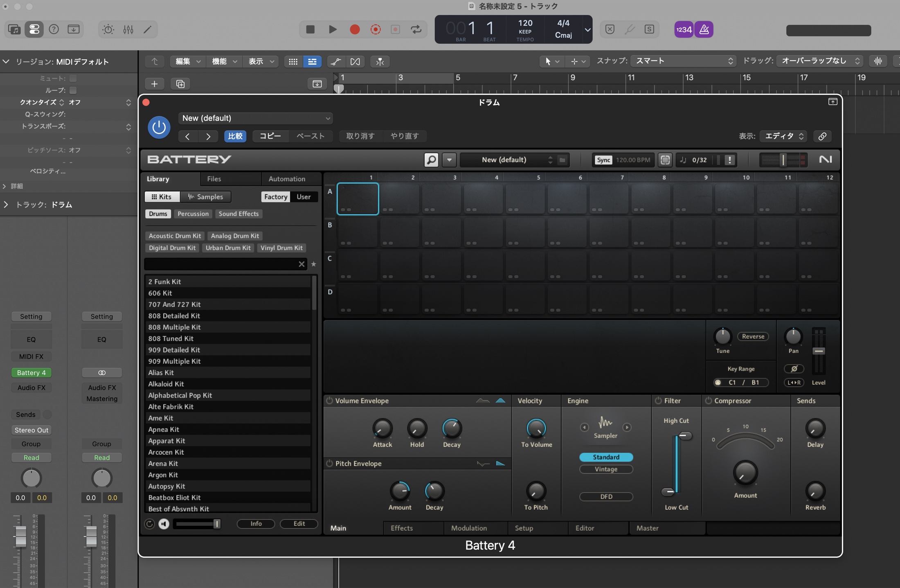Click the 比較 compare button
The width and height of the screenshot is (900, 588).
tap(235, 136)
